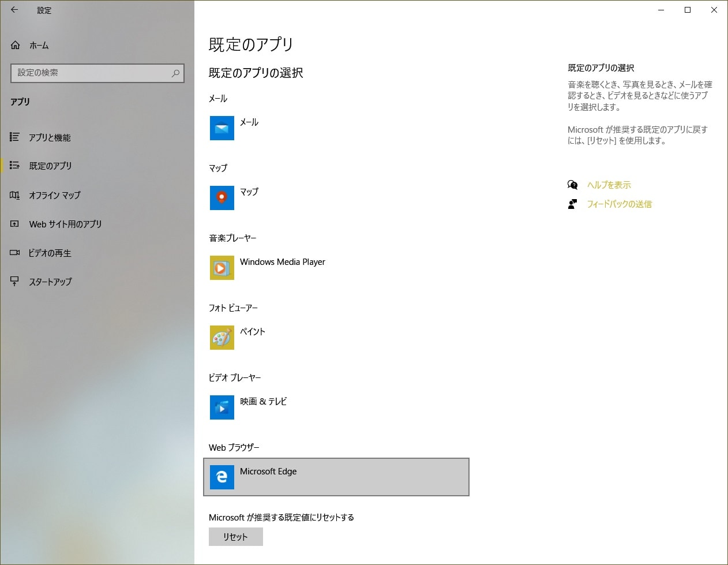Click the Maps app icon
Screen dimensions: 728x565
tap(222, 198)
